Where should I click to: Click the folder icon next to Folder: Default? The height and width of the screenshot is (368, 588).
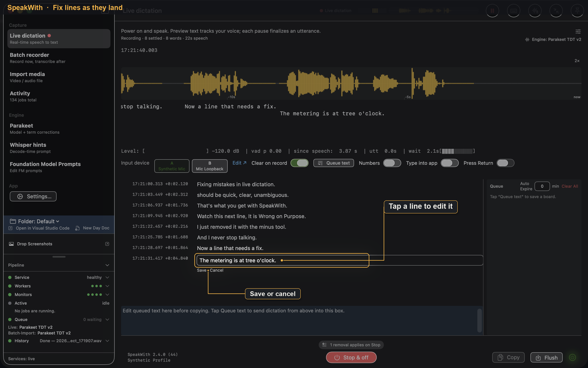(13, 221)
